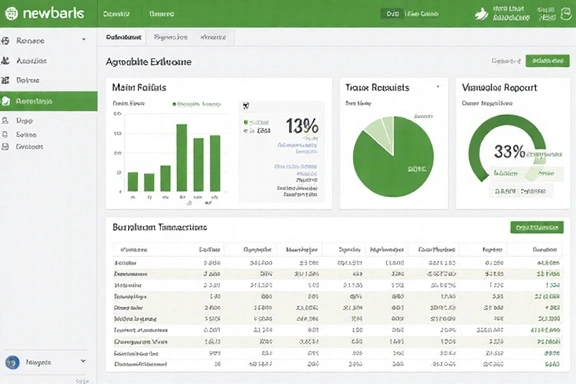Click the dark green pill button in top bar
Viewport: 576px width, 384px height.
point(392,14)
